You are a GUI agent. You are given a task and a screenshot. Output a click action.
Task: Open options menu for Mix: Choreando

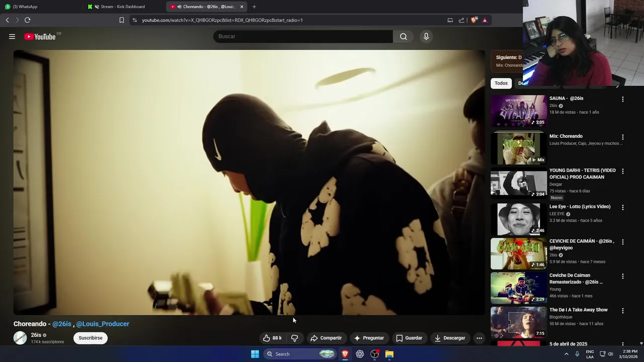[x=623, y=137]
